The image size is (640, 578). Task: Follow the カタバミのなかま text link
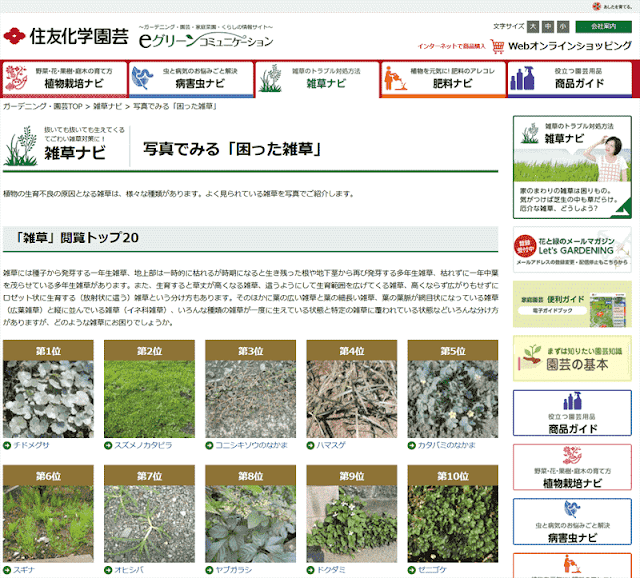point(447,445)
